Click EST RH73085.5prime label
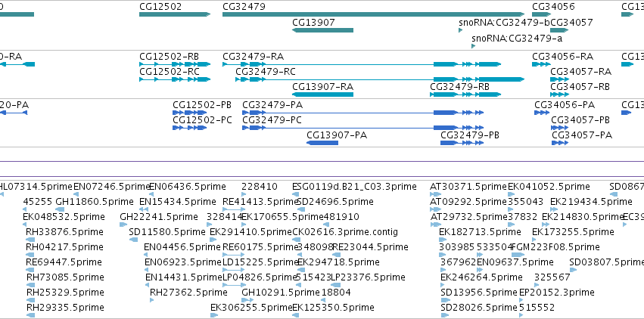The height and width of the screenshot is (319, 644). click(65, 277)
